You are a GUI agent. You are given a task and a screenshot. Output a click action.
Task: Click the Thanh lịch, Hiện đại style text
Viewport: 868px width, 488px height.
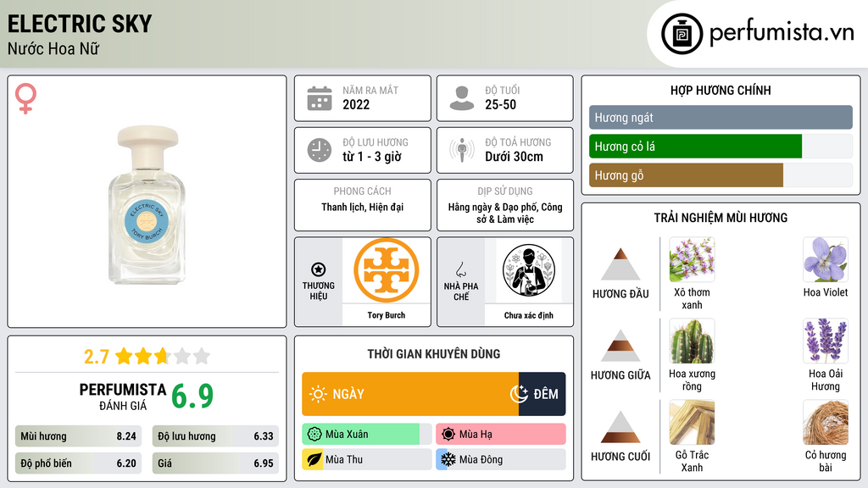click(363, 207)
